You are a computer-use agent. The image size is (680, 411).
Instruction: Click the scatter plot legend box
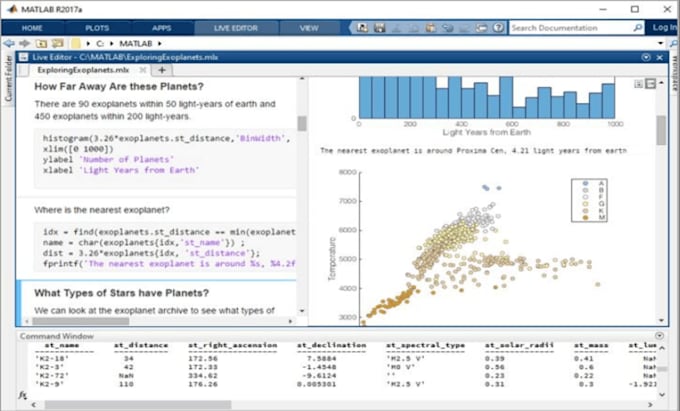pos(589,200)
